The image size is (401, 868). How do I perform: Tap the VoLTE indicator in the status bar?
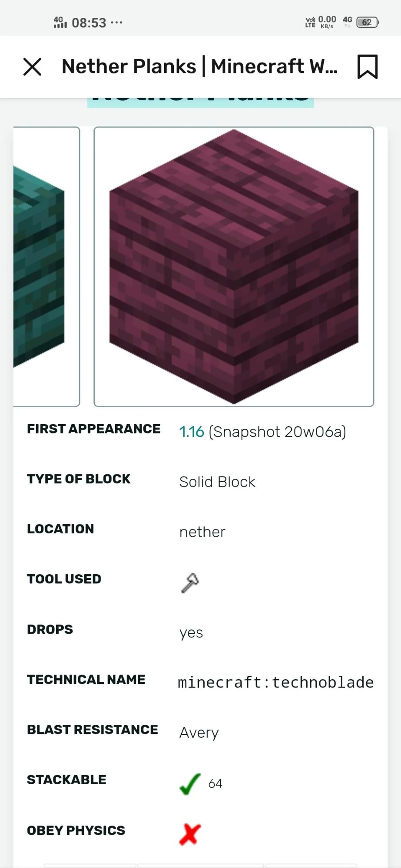[x=309, y=22]
